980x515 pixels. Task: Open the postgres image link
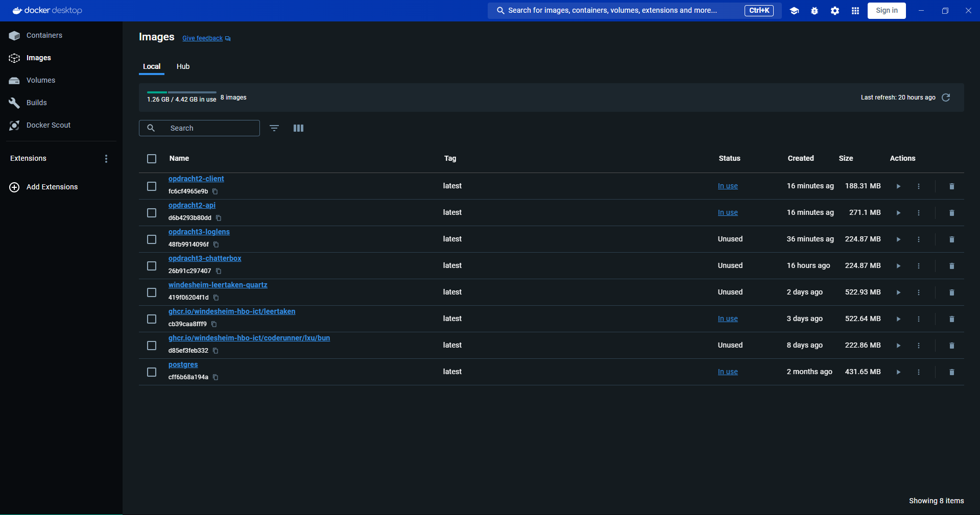click(x=183, y=364)
